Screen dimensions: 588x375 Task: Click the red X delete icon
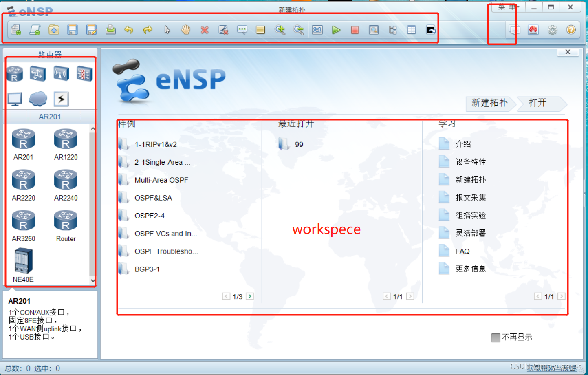(205, 30)
